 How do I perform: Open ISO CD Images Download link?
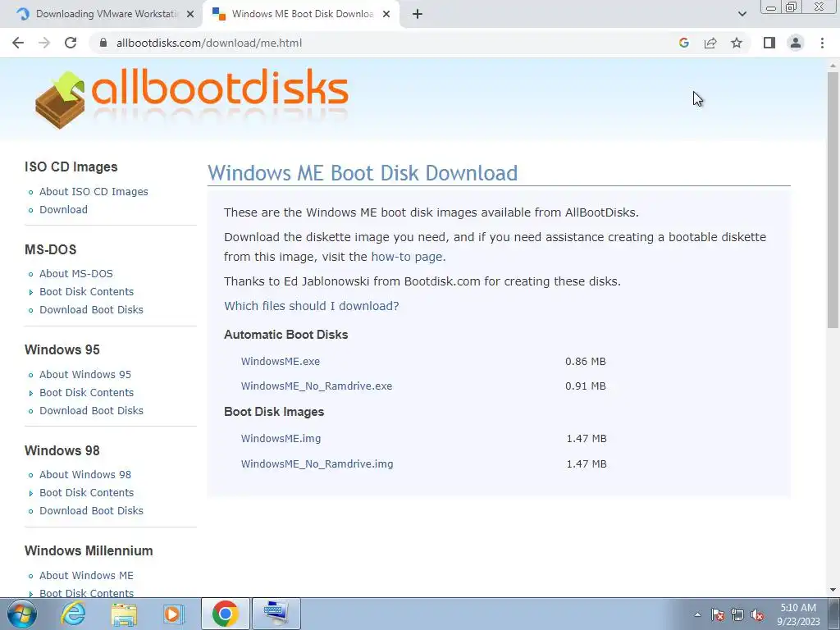pos(63,209)
